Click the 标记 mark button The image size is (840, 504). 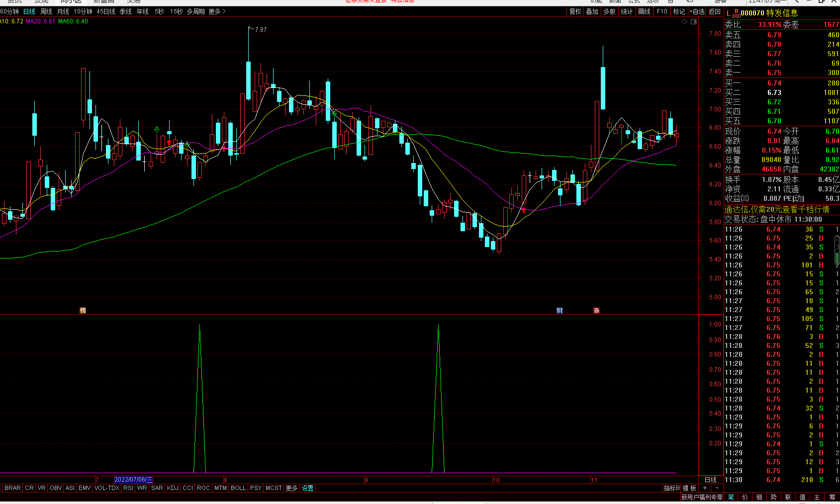679,11
